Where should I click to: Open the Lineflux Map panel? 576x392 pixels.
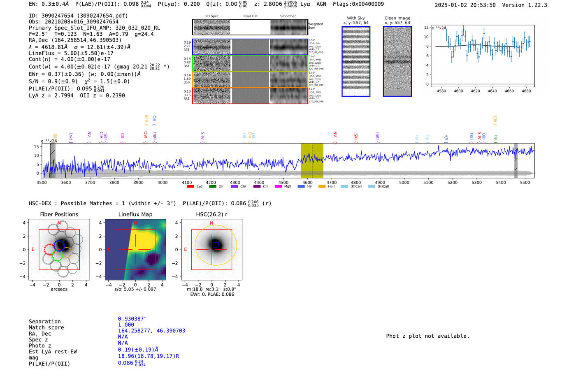point(135,249)
